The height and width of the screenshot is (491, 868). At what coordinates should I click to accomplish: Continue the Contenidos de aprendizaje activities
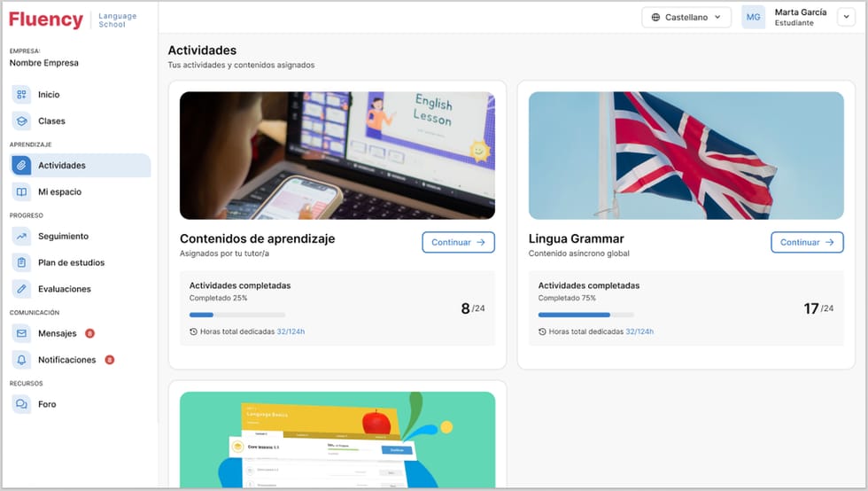point(459,242)
